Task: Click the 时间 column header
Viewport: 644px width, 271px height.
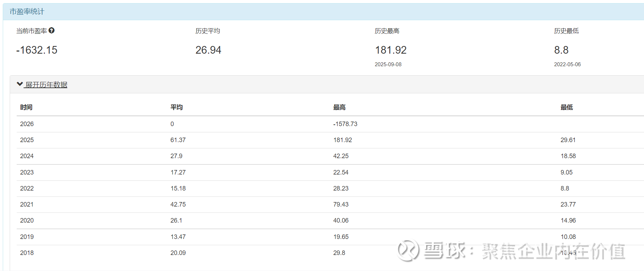Action: (x=26, y=107)
